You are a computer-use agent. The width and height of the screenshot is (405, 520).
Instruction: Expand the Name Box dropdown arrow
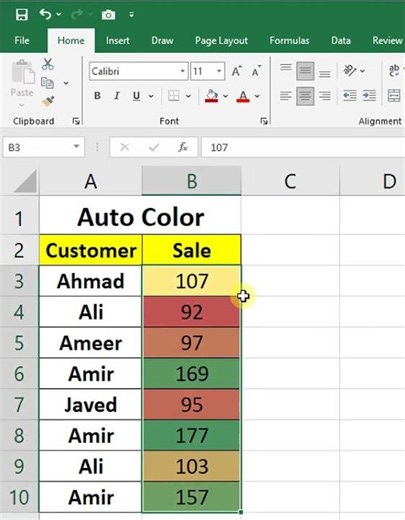click(x=76, y=146)
